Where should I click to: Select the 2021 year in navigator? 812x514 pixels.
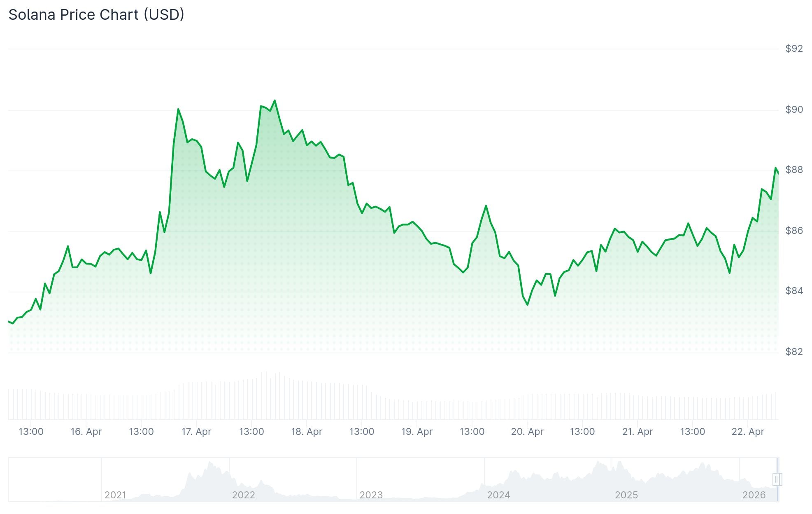[x=115, y=495]
